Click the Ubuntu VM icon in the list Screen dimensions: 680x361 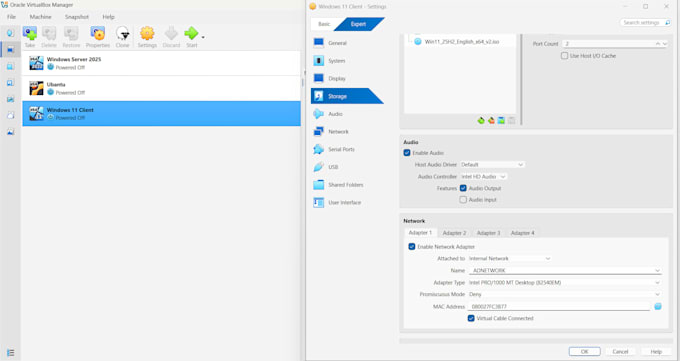(x=36, y=88)
